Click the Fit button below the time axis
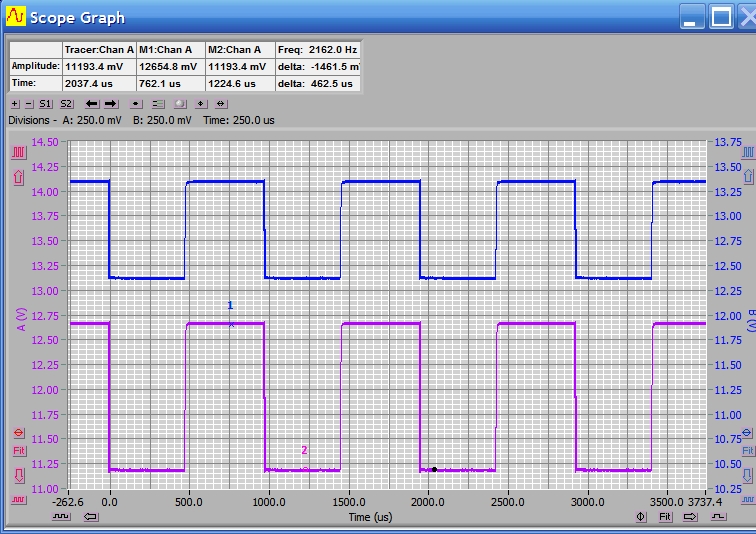The height and width of the screenshot is (534, 756). tap(665, 517)
